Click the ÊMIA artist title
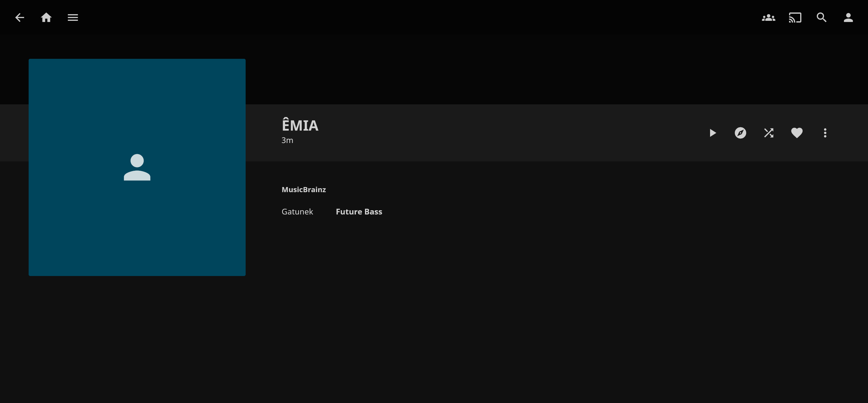Image resolution: width=868 pixels, height=403 pixels. point(300,125)
